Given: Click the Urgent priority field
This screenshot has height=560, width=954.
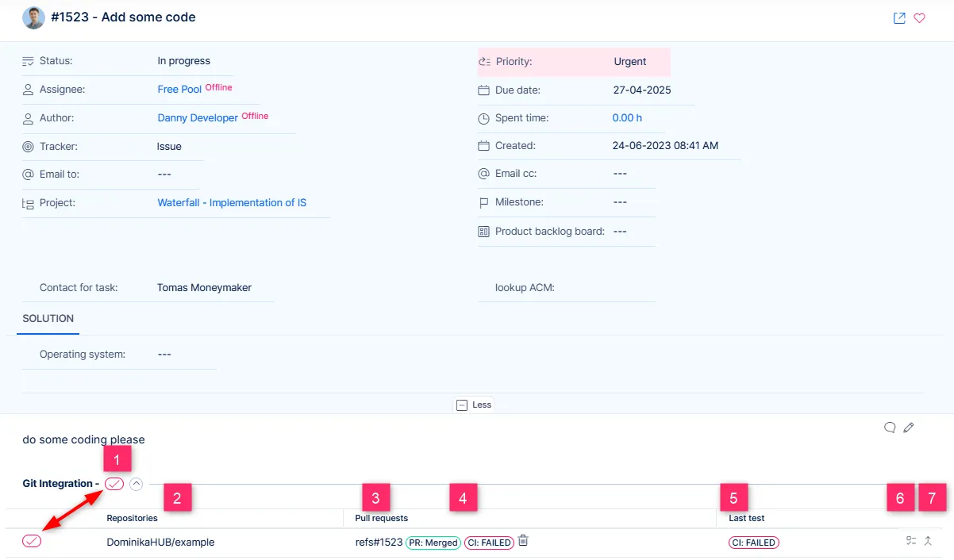Looking at the screenshot, I should tap(630, 62).
